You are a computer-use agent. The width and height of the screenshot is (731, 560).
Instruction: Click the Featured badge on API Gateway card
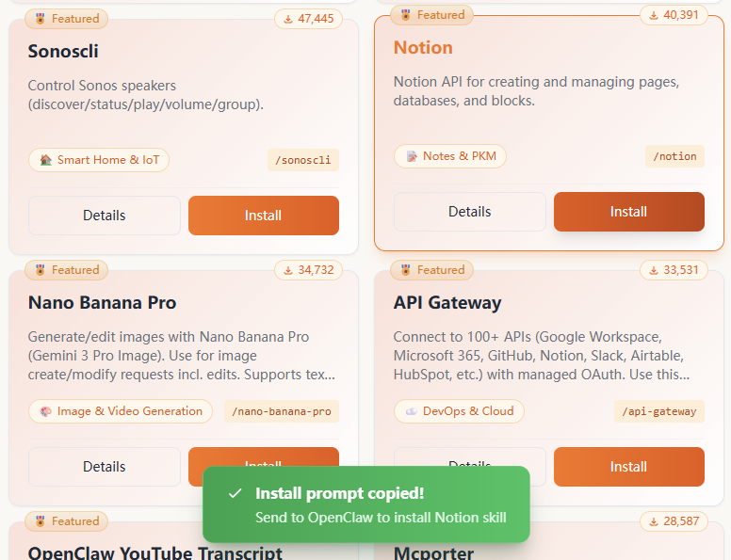point(431,270)
